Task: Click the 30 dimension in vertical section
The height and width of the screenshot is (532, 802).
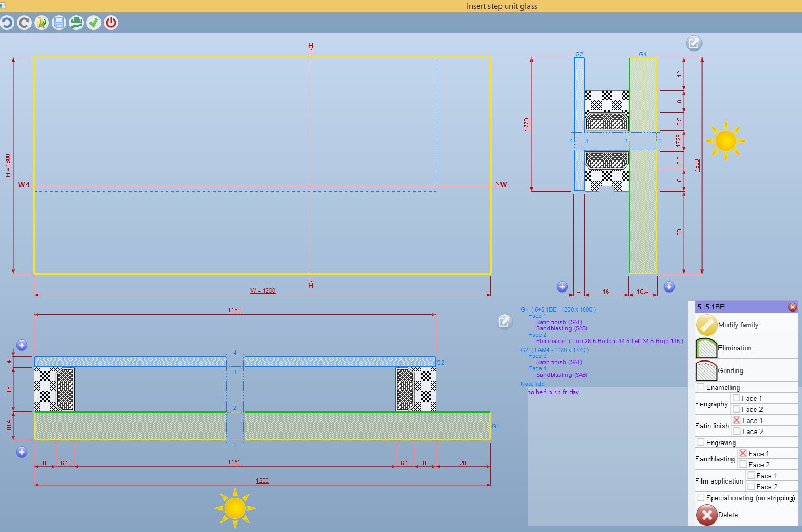Action: (x=679, y=232)
